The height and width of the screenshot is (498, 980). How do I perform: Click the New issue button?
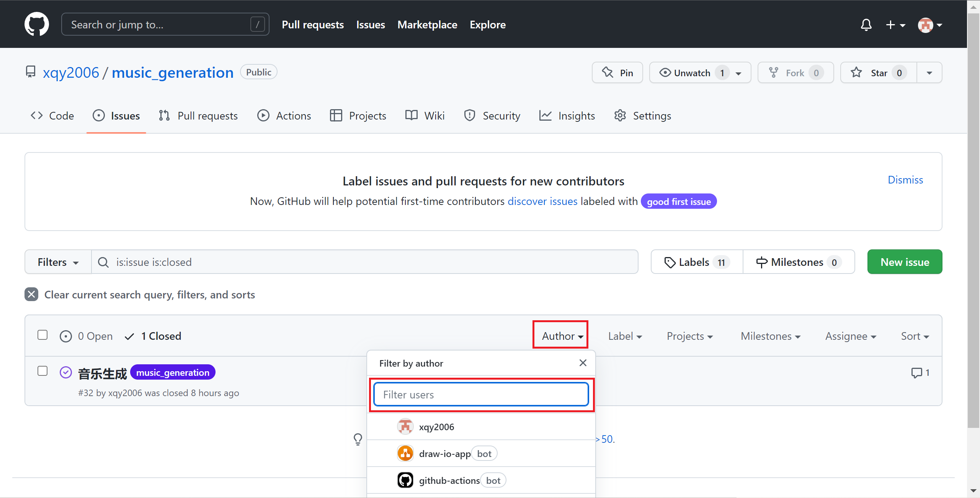click(905, 262)
